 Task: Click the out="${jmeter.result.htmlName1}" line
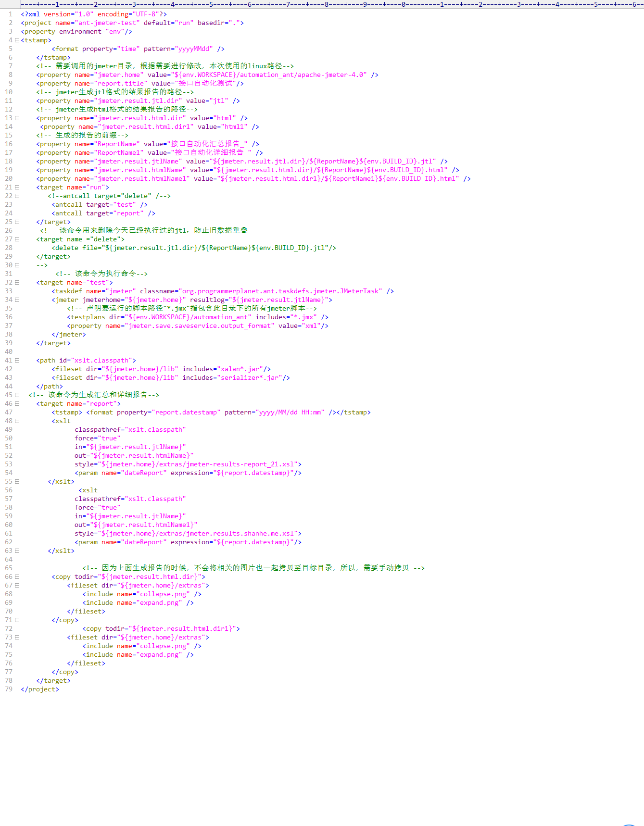coord(136,525)
